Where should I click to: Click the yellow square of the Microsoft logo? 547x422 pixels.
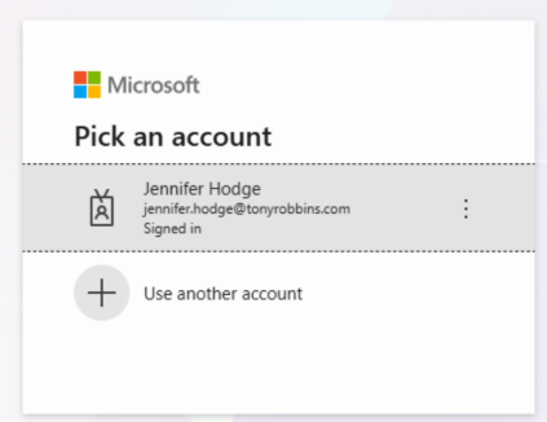tap(94, 92)
